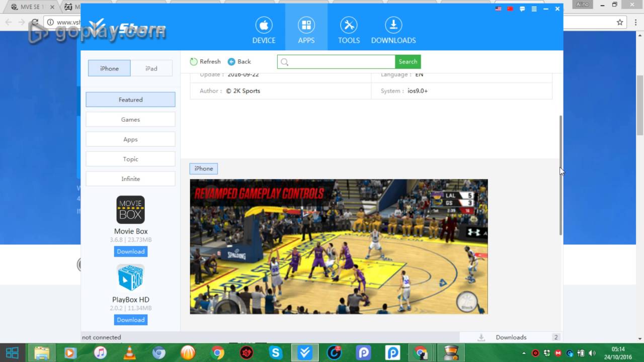Click the NBA gameplay screenshot
Viewport: 644px width, 362px height.
pyautogui.click(x=339, y=246)
